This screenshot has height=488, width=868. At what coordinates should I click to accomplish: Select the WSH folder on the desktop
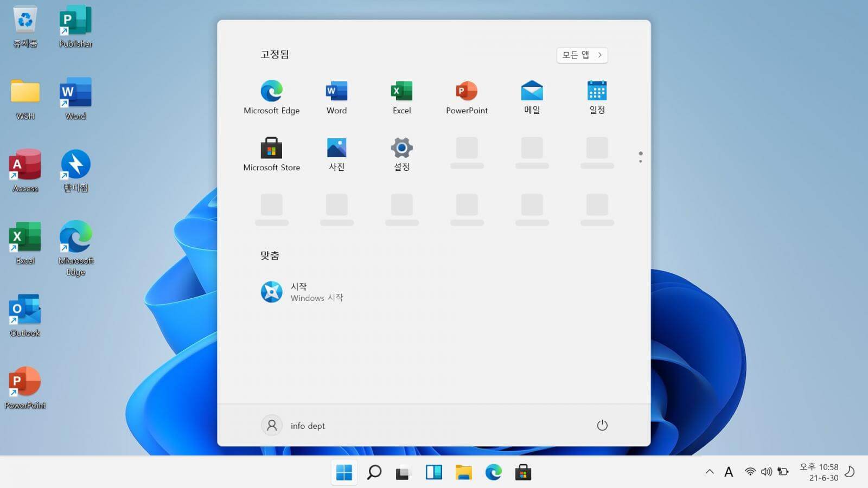(25, 99)
